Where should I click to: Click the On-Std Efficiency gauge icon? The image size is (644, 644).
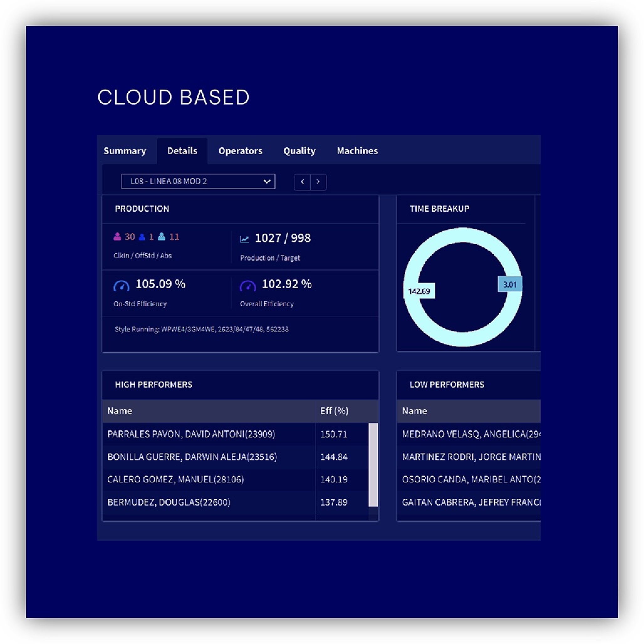[x=121, y=286]
